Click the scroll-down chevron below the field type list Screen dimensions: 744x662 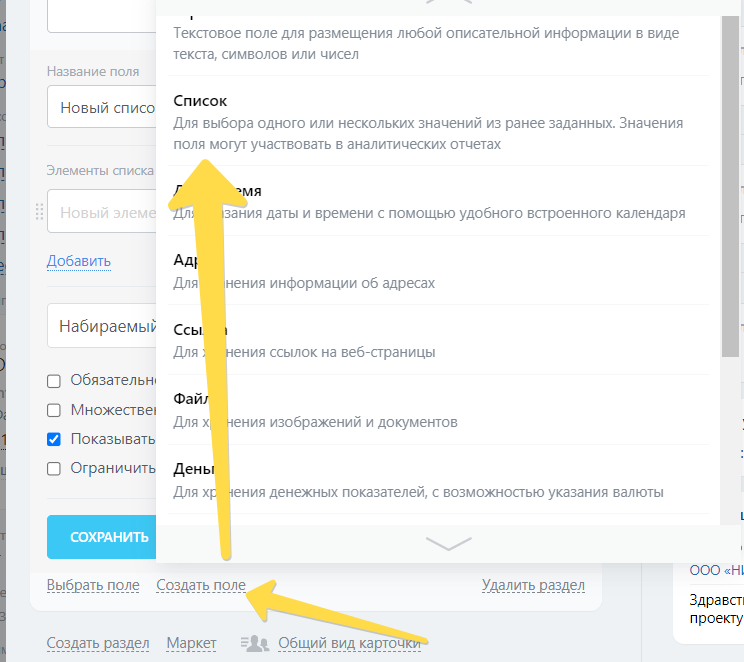(448, 543)
